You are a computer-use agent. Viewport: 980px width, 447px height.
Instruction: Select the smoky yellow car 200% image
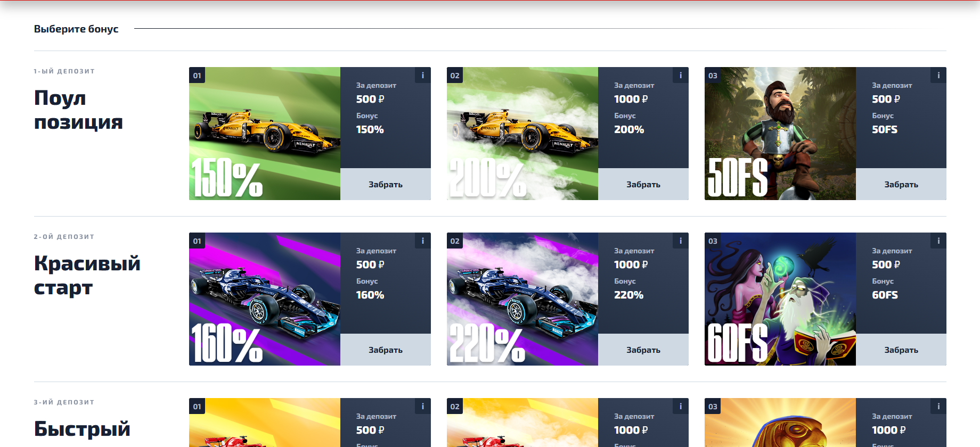pyautogui.click(x=522, y=133)
